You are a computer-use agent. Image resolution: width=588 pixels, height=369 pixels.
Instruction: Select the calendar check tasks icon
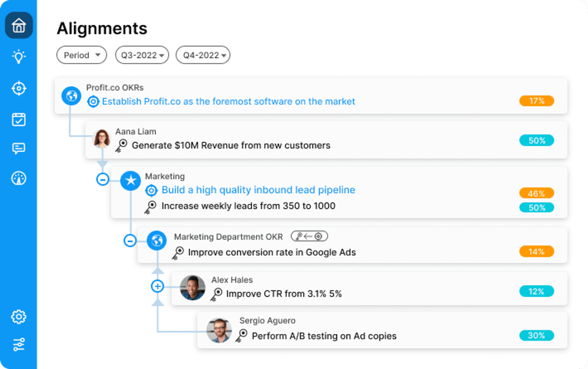click(x=19, y=119)
